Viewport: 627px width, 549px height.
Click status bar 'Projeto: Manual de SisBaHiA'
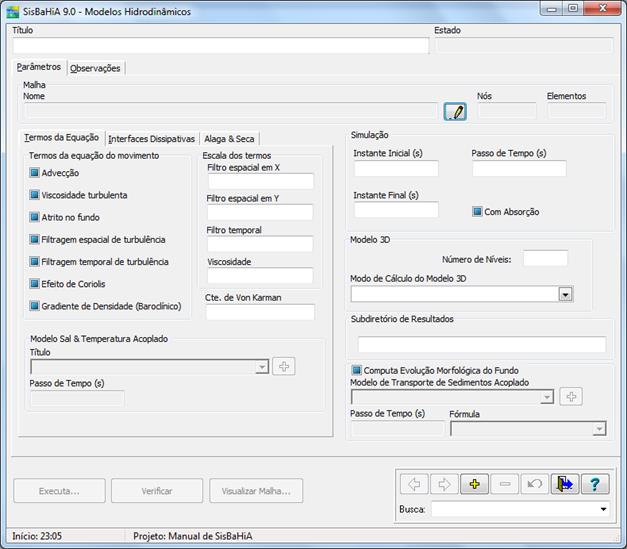(x=193, y=536)
